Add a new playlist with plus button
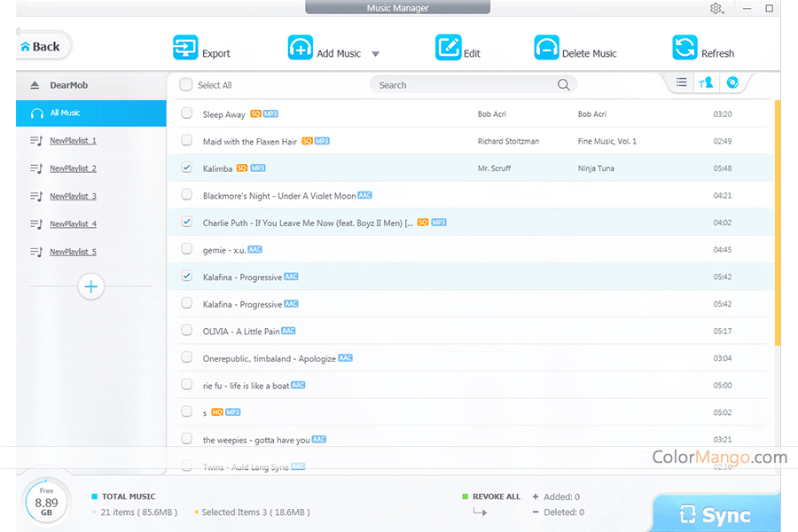Viewport: 798px width, 532px height. pos(91,286)
